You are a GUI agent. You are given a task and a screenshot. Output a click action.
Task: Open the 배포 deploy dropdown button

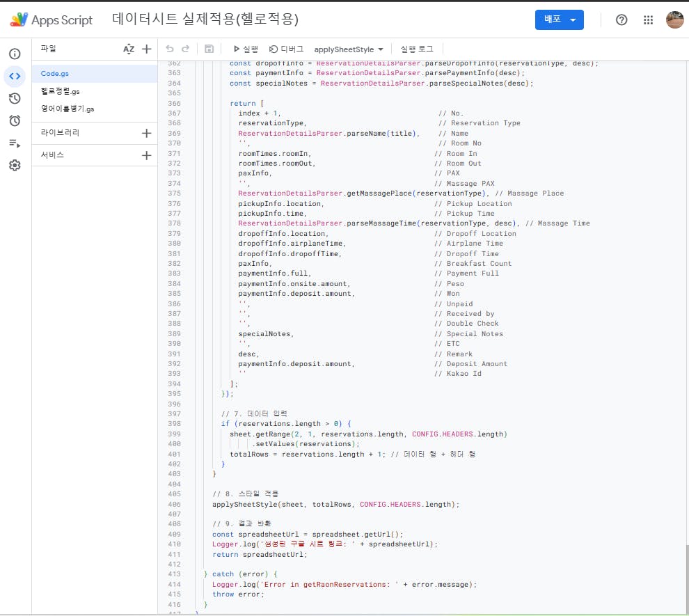coord(559,19)
